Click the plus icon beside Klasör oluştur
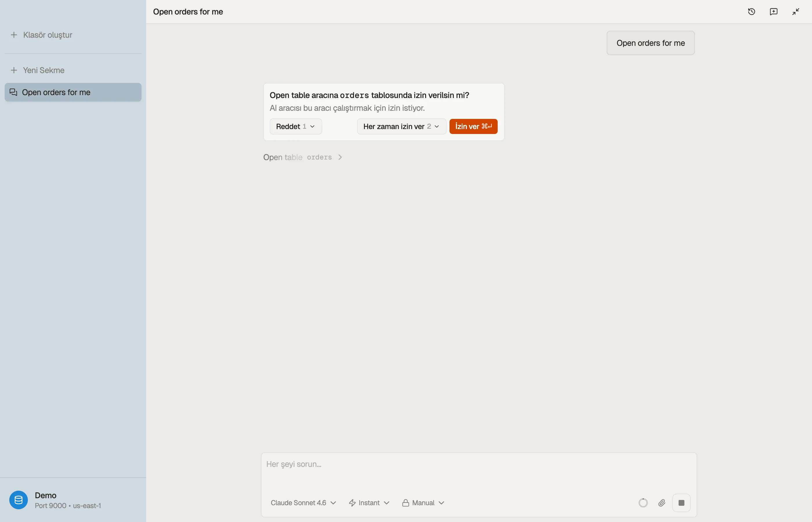Screen dimensions: 812x522 pos(14,35)
